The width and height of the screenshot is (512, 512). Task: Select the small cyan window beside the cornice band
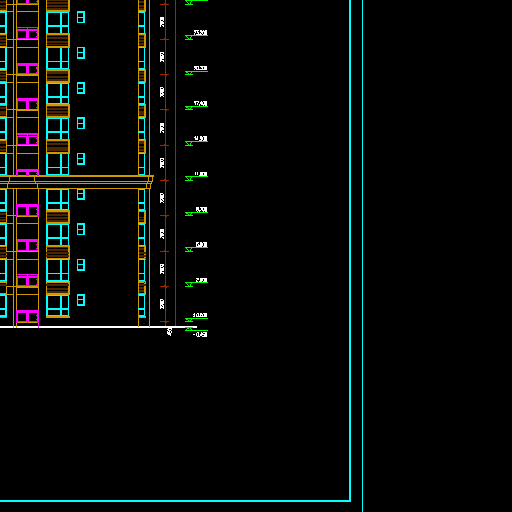coord(81,194)
